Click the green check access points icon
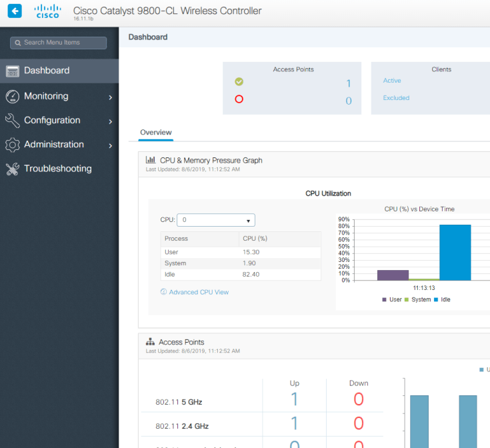The width and height of the screenshot is (490, 448). tap(239, 82)
